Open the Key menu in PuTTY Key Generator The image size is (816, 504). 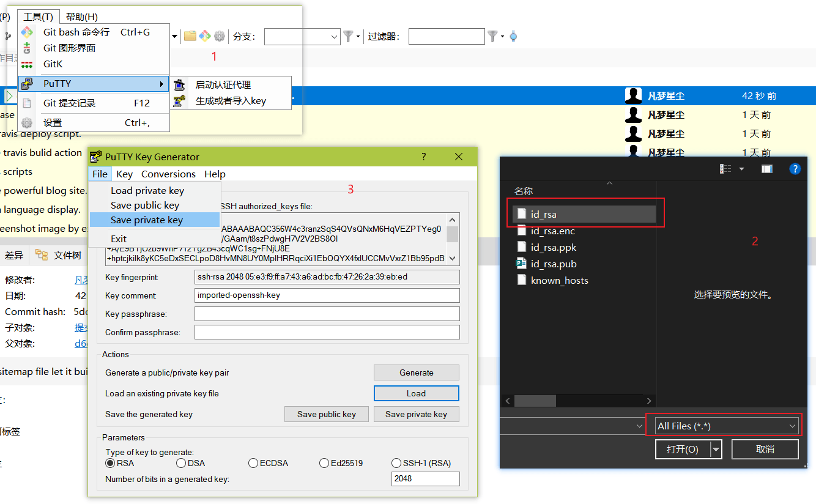pos(124,174)
